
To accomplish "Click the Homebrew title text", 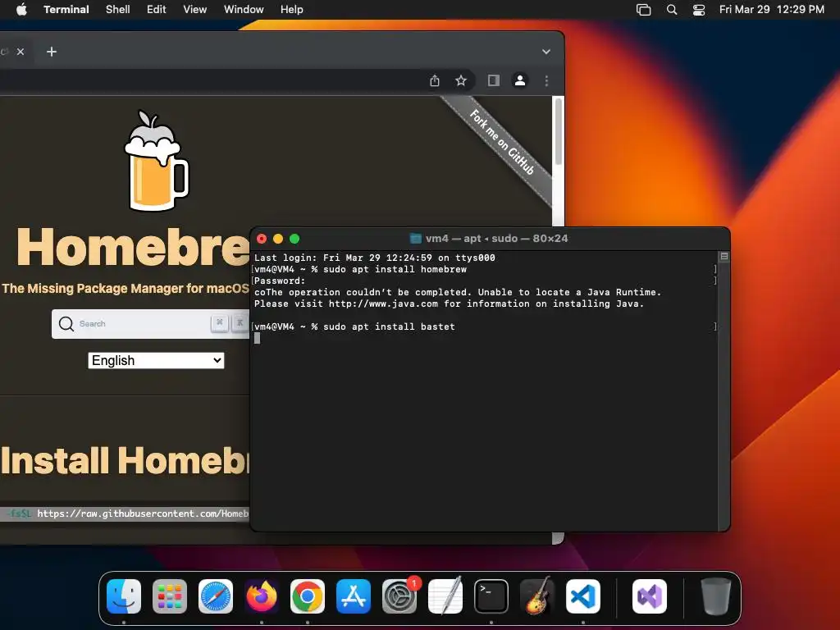I will tap(133, 247).
